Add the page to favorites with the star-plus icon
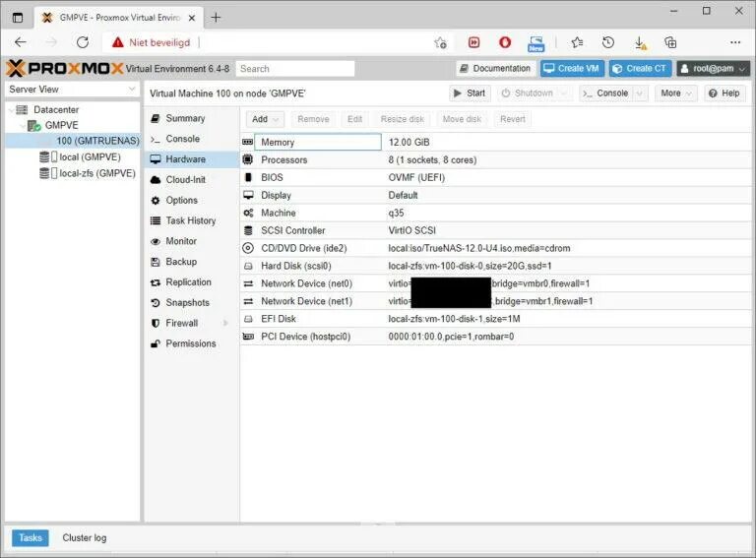The height and width of the screenshot is (558, 756). pos(440,43)
